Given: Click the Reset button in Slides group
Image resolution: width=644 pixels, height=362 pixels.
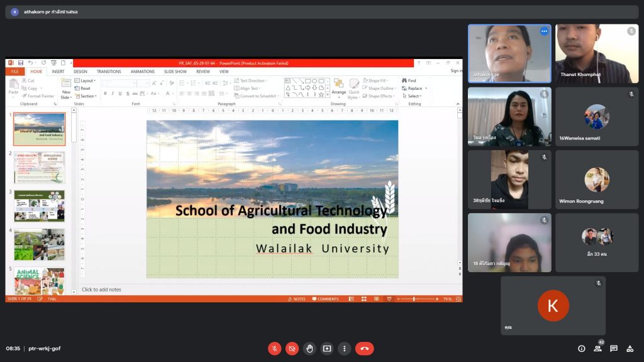Looking at the screenshot, I should pyautogui.click(x=85, y=89).
